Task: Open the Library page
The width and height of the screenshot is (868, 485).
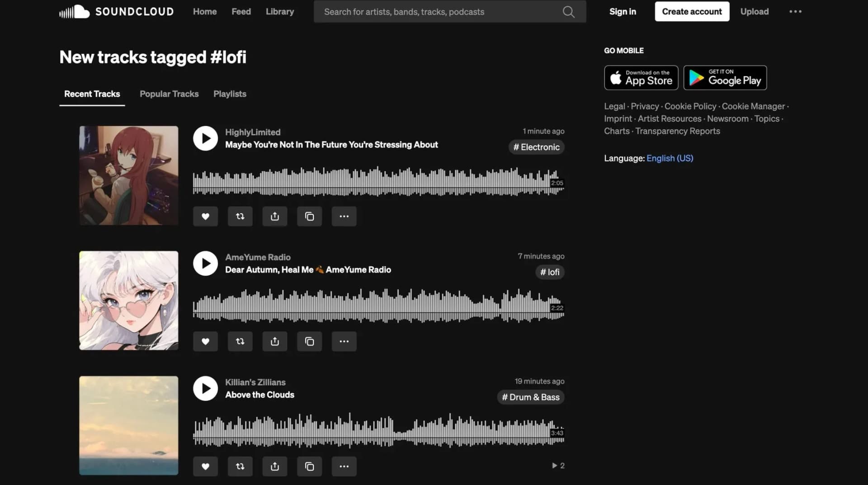Action: pyautogui.click(x=280, y=12)
